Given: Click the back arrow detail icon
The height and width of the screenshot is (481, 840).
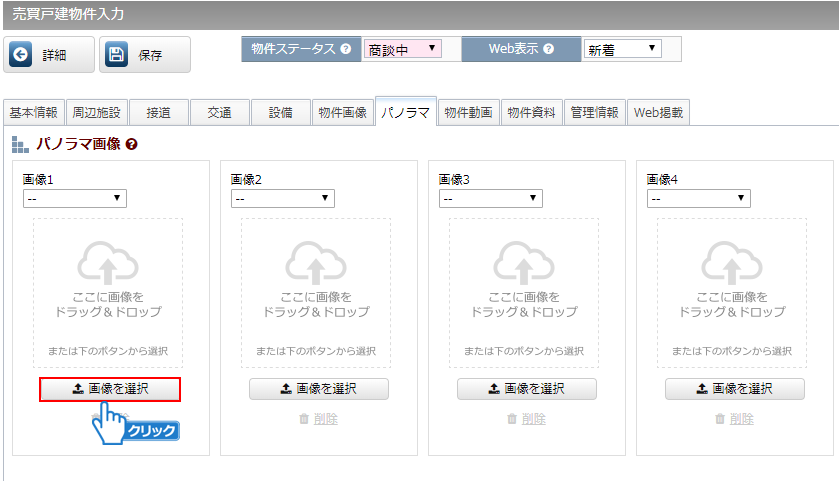Looking at the screenshot, I should click(x=21, y=56).
